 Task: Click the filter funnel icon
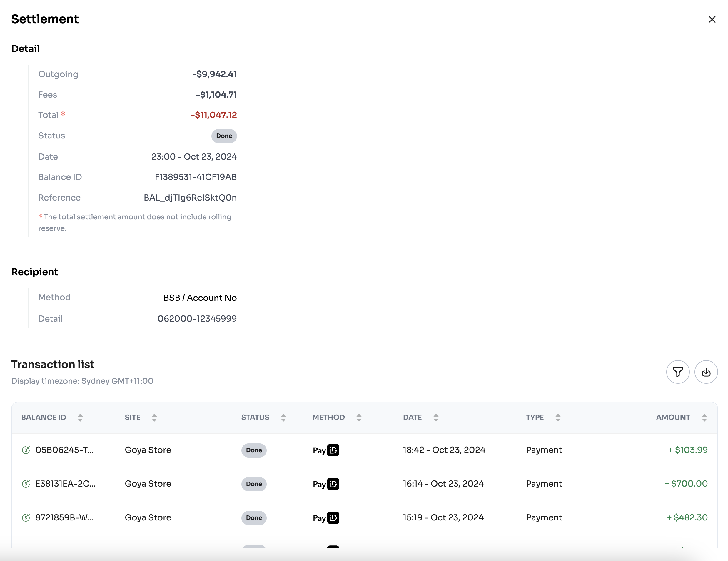pyautogui.click(x=678, y=372)
